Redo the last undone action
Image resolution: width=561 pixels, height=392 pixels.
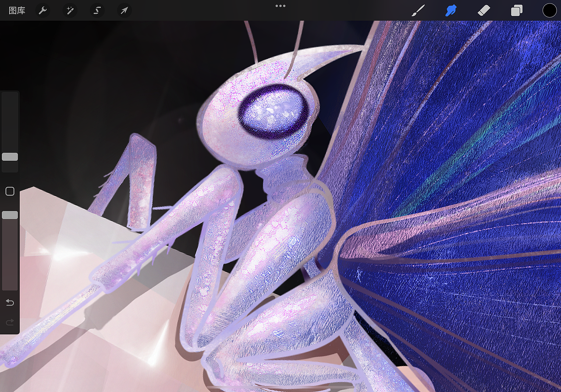[10, 323]
